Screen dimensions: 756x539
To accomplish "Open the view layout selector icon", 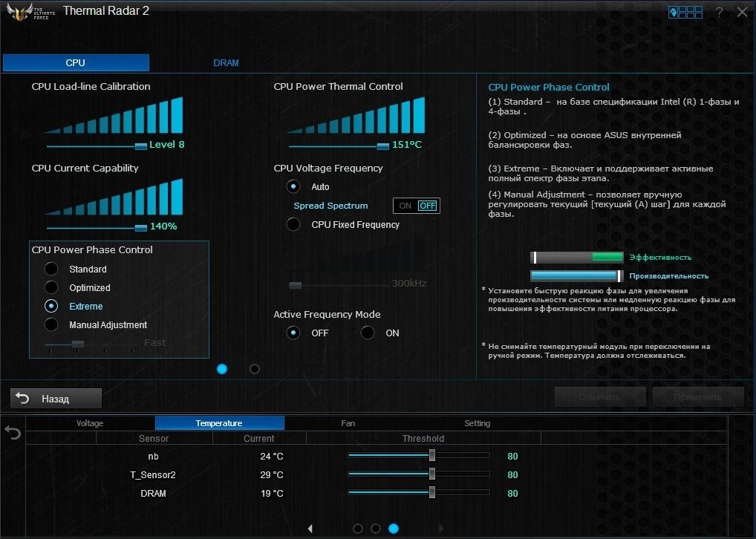I will (x=685, y=12).
